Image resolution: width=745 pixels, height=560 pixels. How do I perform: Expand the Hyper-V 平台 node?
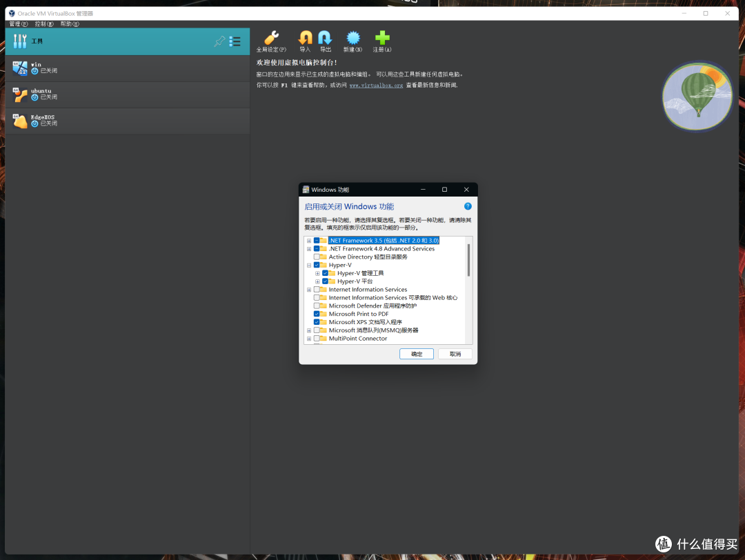pos(317,281)
